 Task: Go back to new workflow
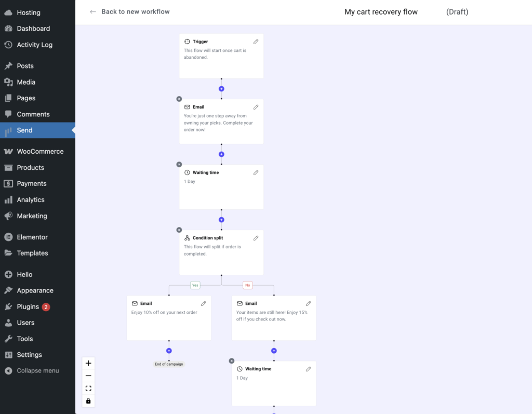(x=136, y=11)
